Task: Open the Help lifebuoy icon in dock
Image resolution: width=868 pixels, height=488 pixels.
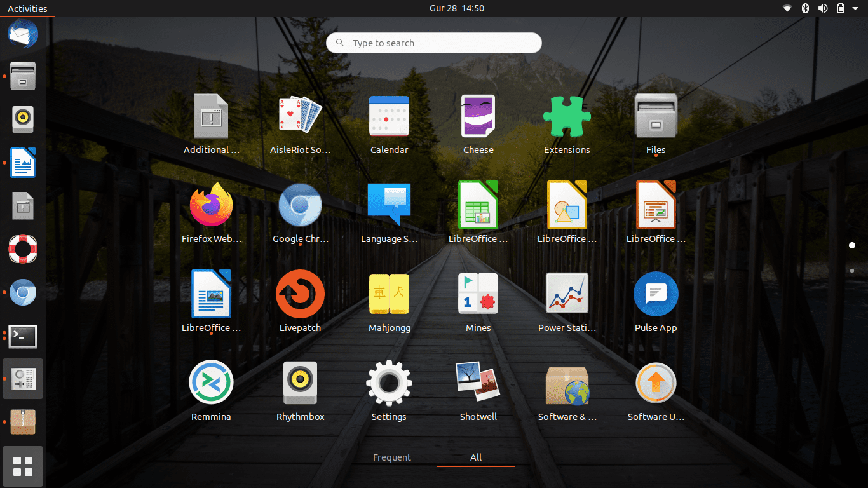Action: pos(23,249)
